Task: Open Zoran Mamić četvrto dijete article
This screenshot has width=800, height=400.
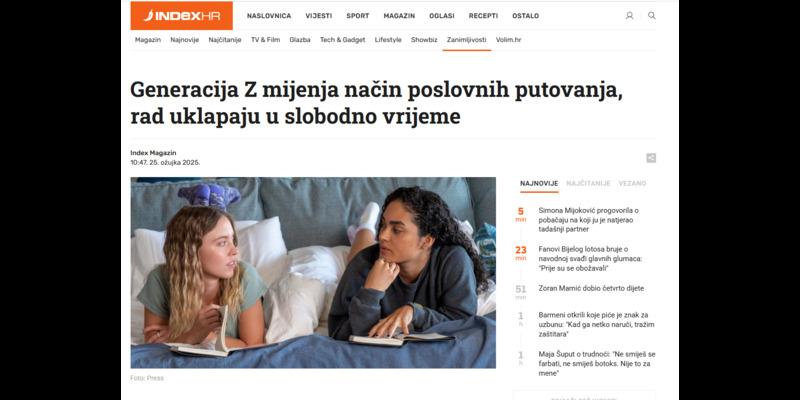Action: pyautogui.click(x=591, y=288)
